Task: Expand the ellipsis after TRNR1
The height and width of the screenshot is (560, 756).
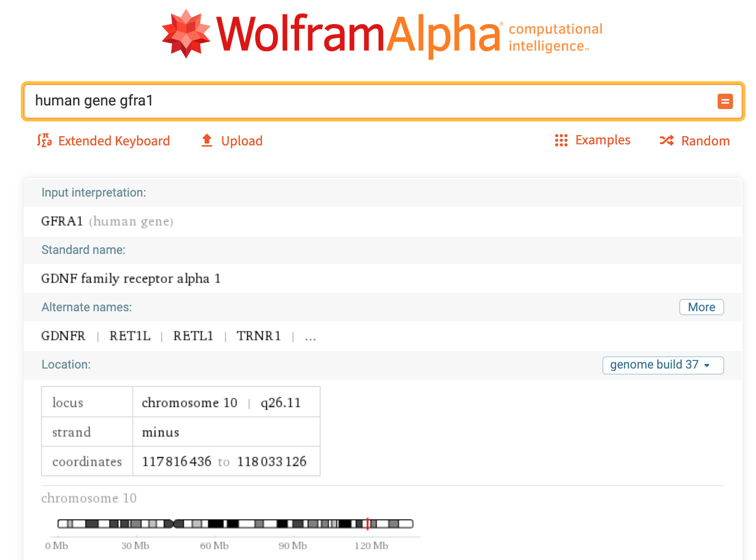Action: click(310, 336)
